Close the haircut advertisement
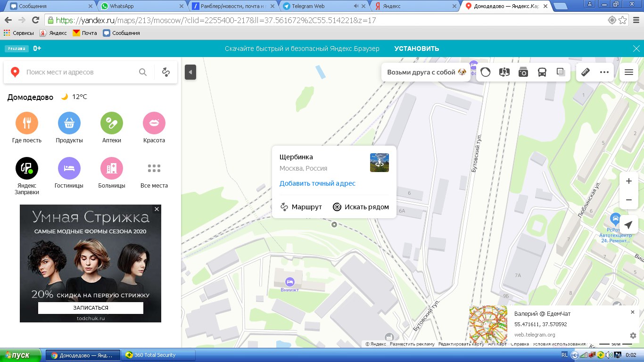This screenshot has height=362, width=644. coord(157,209)
